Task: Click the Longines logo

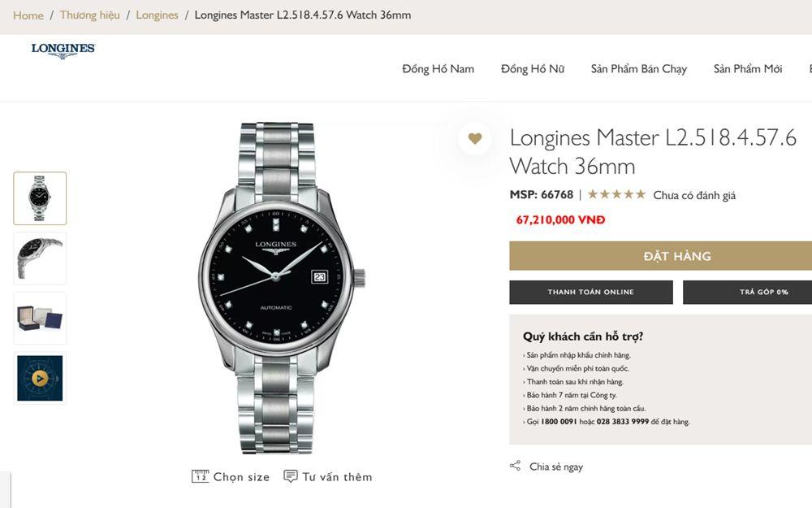Action: pyautogui.click(x=63, y=50)
